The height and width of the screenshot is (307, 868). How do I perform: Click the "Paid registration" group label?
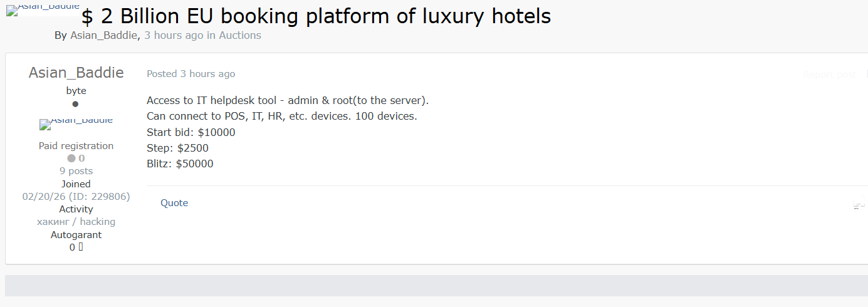tap(76, 146)
